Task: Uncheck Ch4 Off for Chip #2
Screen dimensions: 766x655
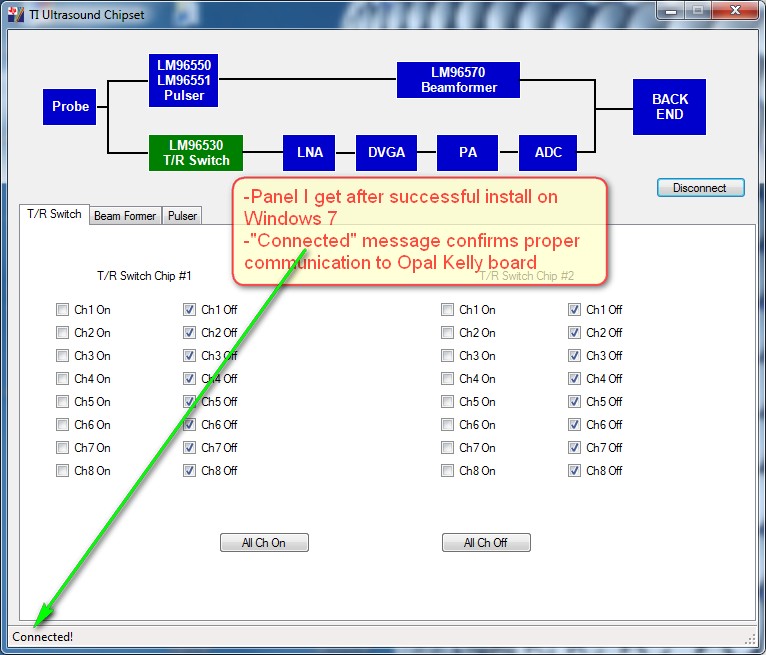Action: point(574,379)
